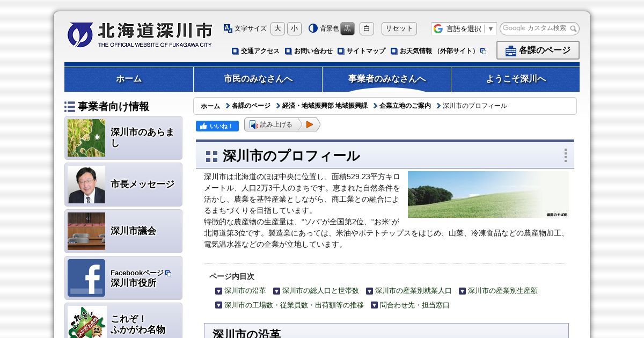The height and width of the screenshot is (338, 644).
Task: Jump to 問合わせ先・担当窓口 section
Action: pos(415,305)
